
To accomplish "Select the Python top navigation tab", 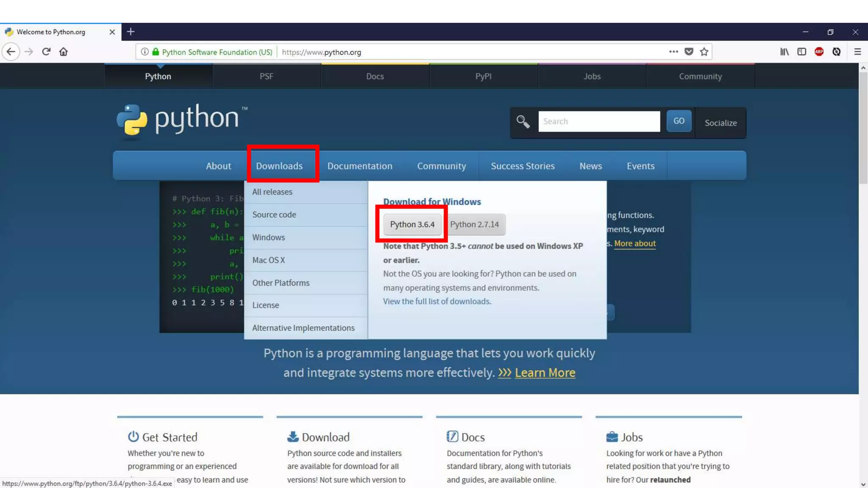I will pyautogui.click(x=158, y=76).
